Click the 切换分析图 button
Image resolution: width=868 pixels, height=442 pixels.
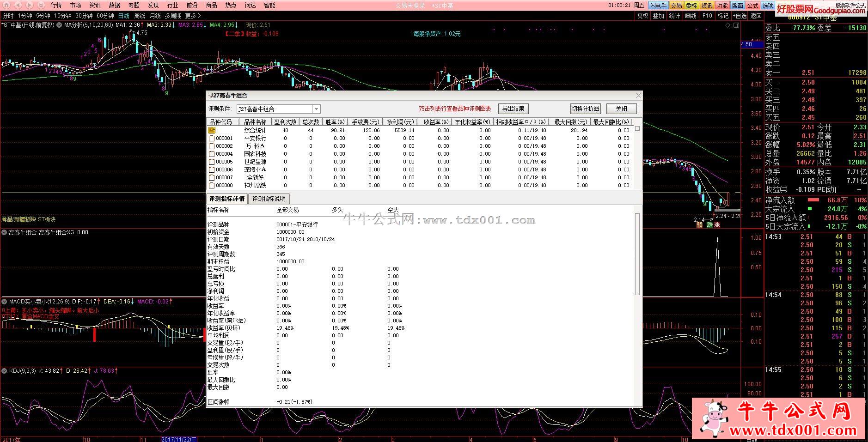coord(586,109)
